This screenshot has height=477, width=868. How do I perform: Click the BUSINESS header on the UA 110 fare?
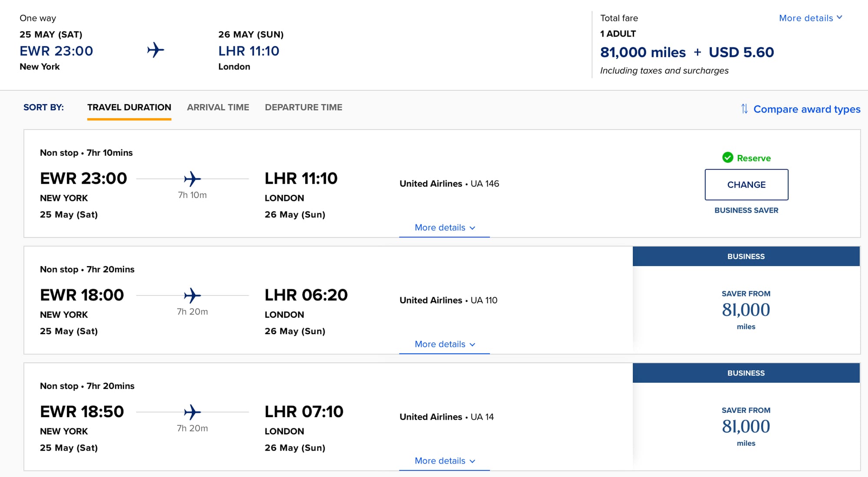746,257
